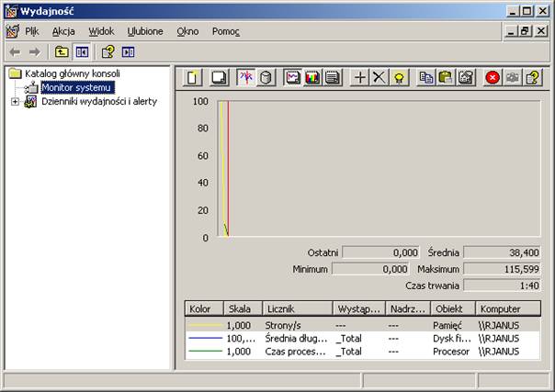Select View Current Activity icon
Screen dimensions: 555x392
click(x=246, y=77)
